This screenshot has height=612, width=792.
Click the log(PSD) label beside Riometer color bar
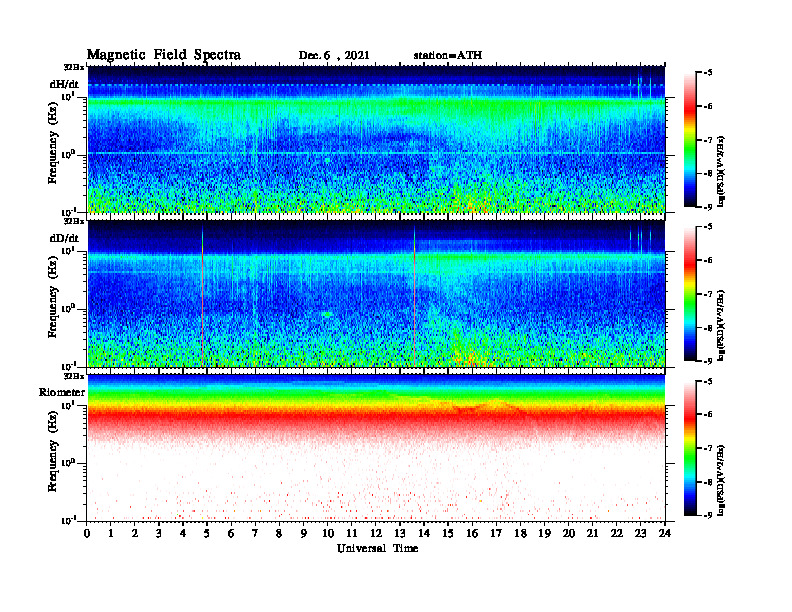pos(721,479)
